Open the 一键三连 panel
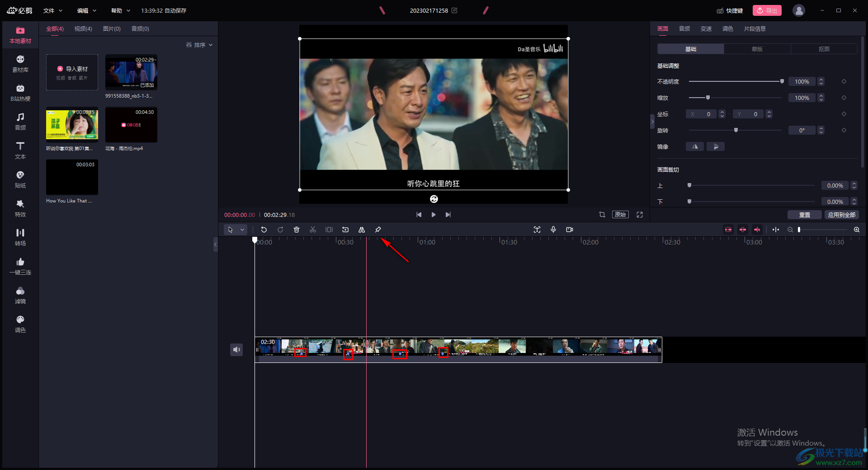 coord(20,267)
